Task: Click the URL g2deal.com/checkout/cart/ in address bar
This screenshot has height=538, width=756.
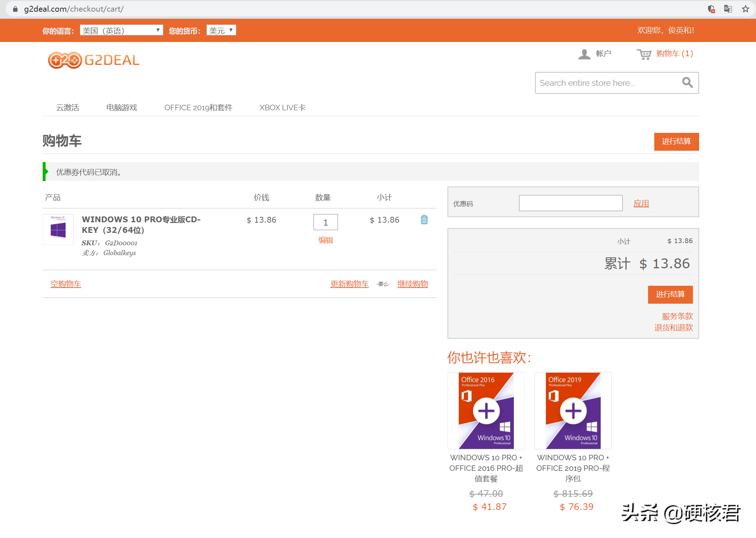Action: pyautogui.click(x=74, y=9)
